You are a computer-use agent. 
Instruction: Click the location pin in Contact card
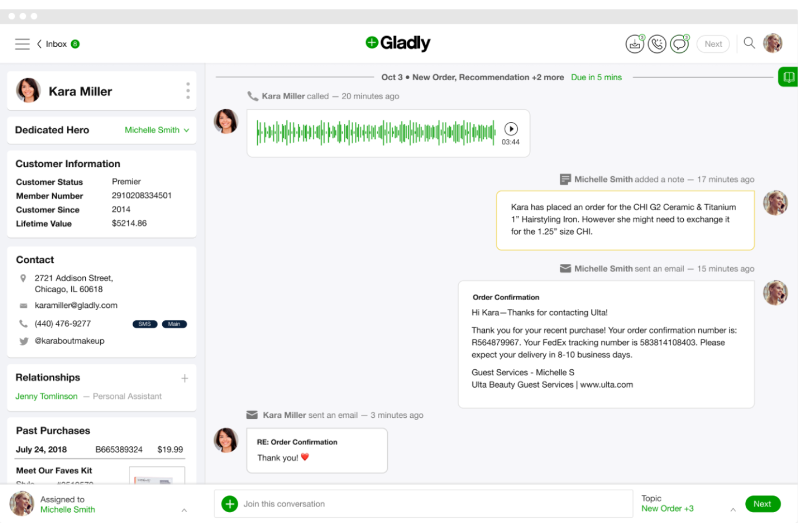pos(23,278)
